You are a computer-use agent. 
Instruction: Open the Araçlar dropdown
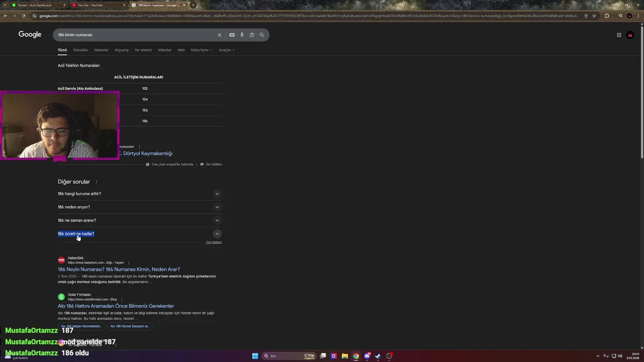coord(226,50)
